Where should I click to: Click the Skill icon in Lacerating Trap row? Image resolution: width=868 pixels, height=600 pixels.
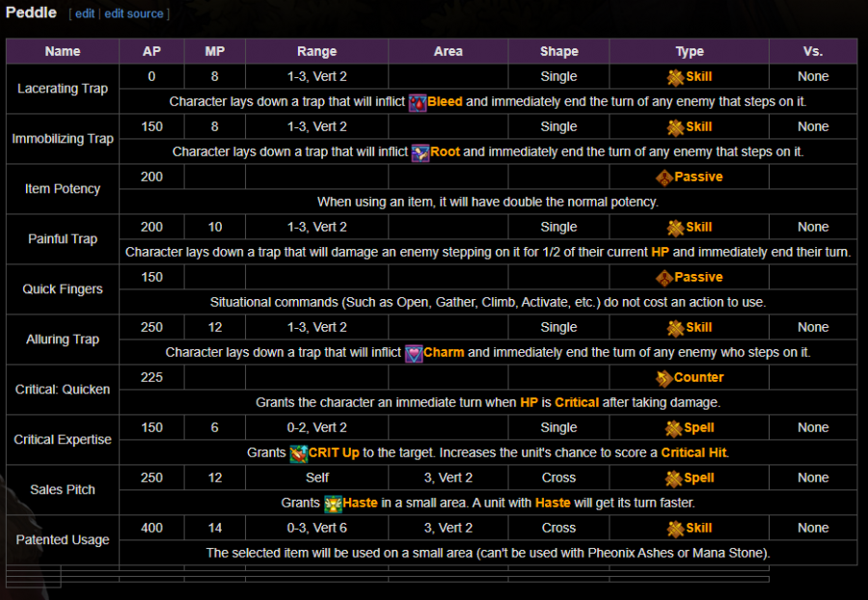tap(675, 77)
